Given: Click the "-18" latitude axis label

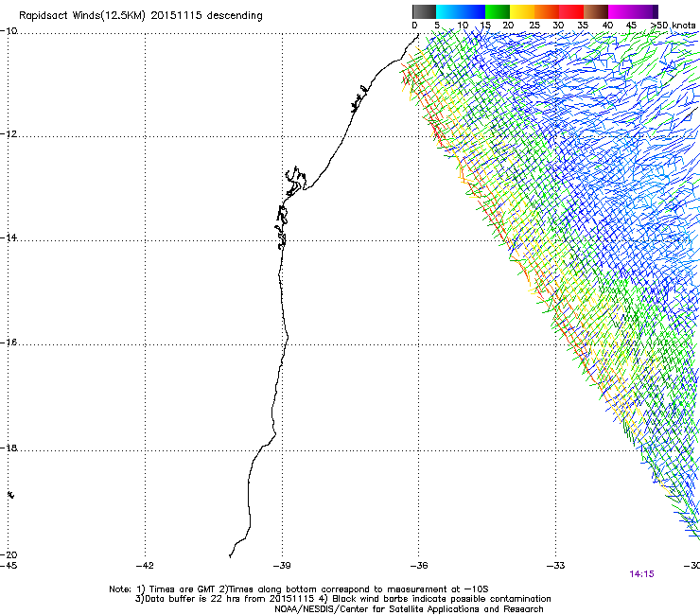Looking at the screenshot, I should [x=9, y=448].
